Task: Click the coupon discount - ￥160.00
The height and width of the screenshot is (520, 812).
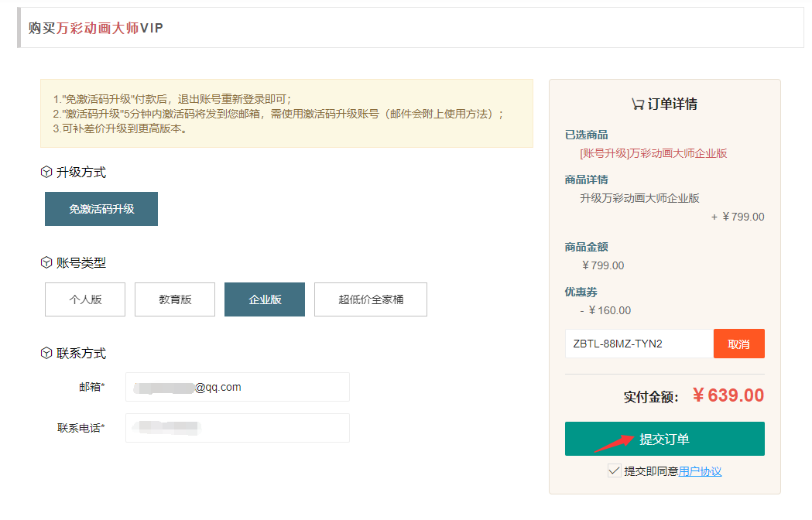Action: [x=605, y=310]
